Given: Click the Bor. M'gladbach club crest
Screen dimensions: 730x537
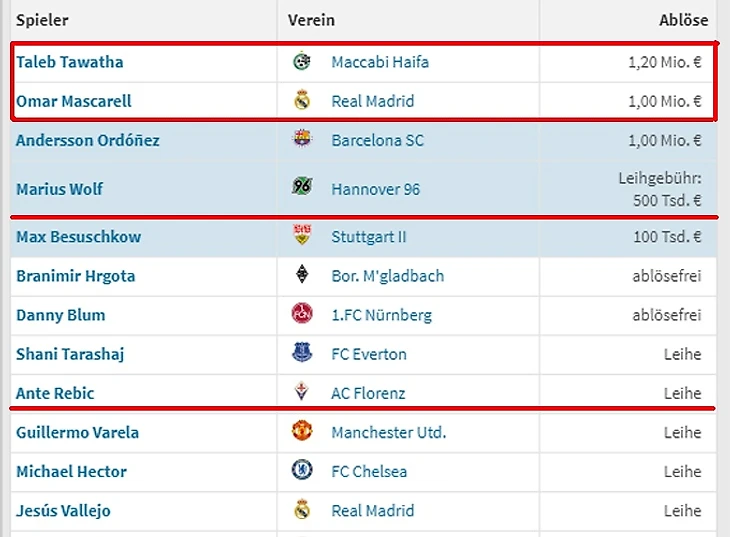Looking at the screenshot, I should tap(302, 276).
